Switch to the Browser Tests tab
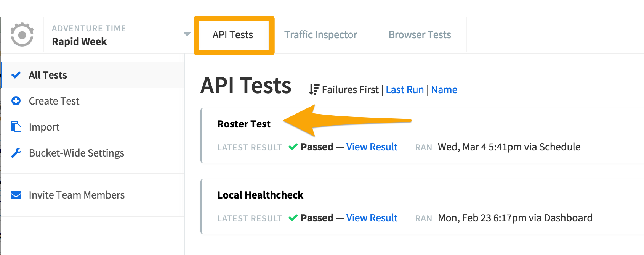Image resolution: width=644 pixels, height=255 pixels. (x=420, y=35)
